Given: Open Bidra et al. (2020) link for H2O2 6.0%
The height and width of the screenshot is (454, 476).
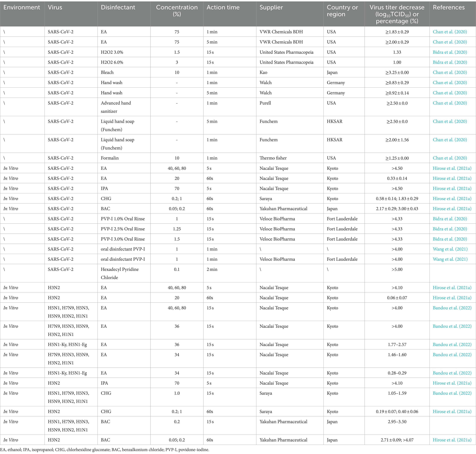Looking at the screenshot, I should [450, 62].
